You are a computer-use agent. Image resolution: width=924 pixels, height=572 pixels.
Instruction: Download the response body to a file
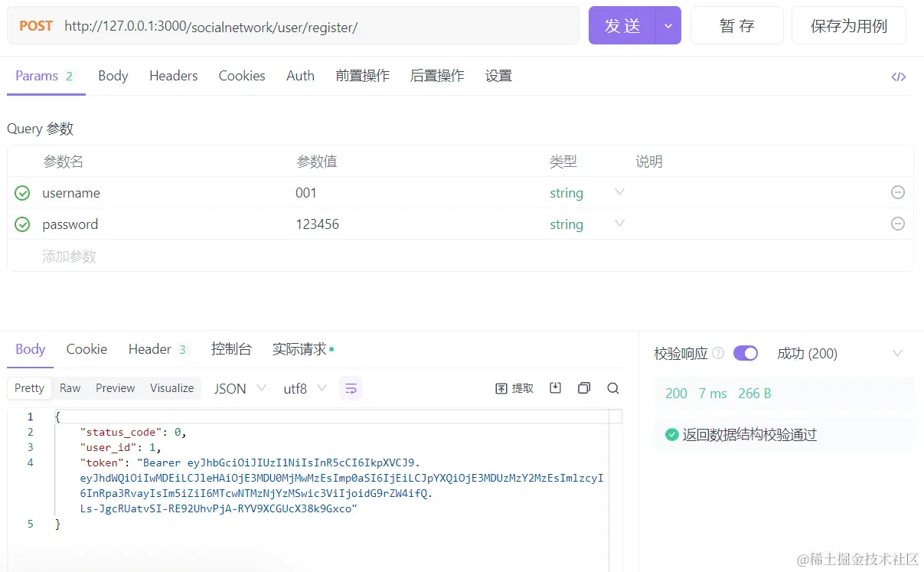tap(556, 388)
